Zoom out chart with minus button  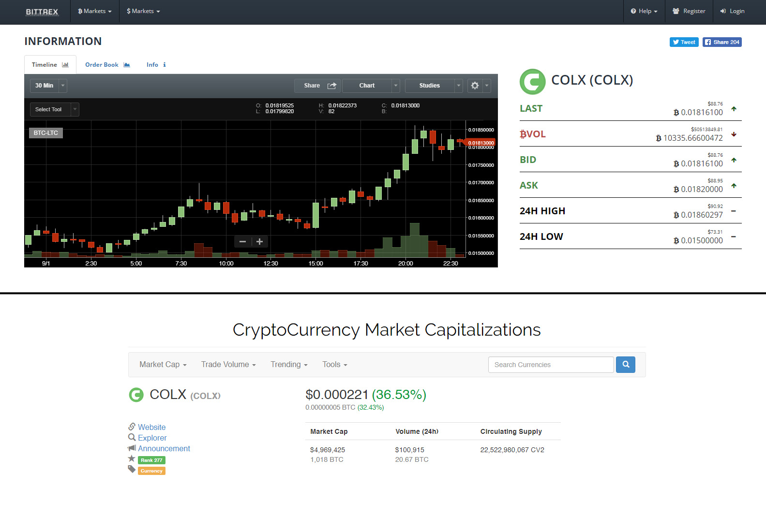point(243,241)
